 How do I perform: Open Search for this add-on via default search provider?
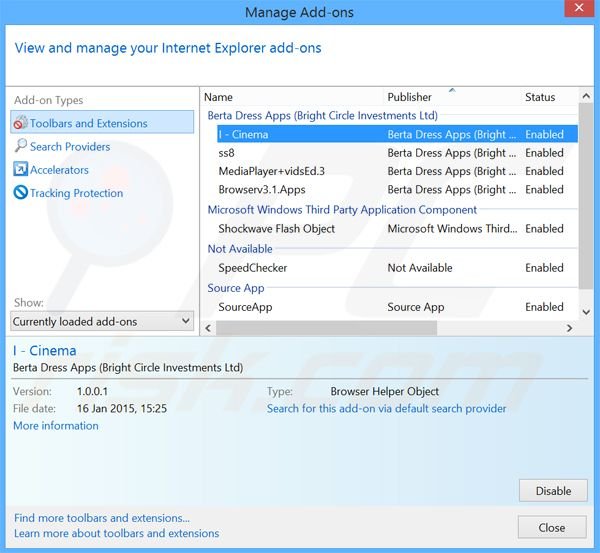point(386,408)
